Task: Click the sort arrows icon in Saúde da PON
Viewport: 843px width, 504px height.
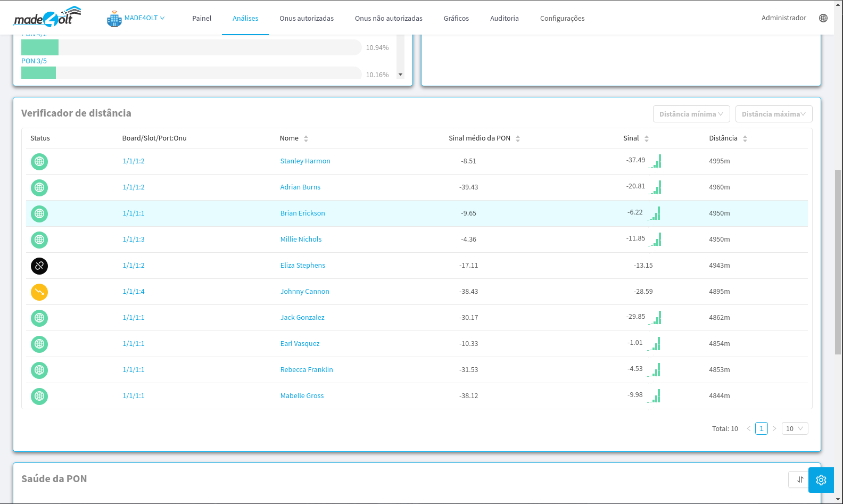Action: [x=799, y=480]
